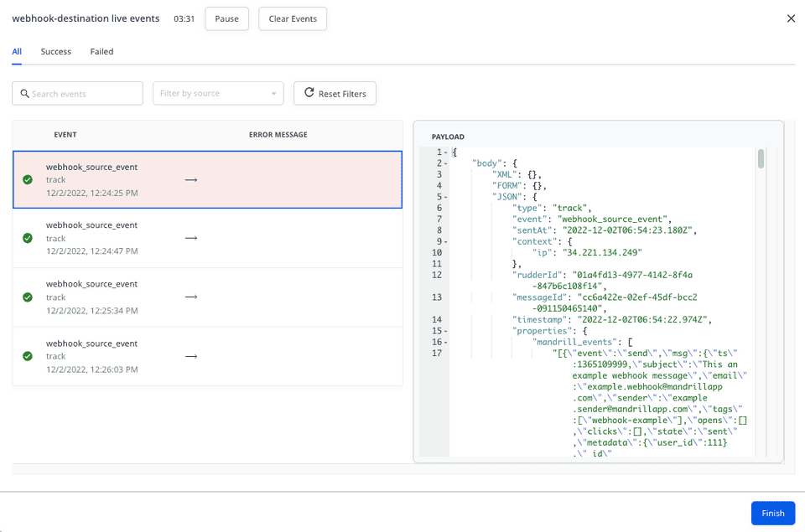
Task: Click green check icon of 12:24:47 PM event
Action: pos(28,238)
